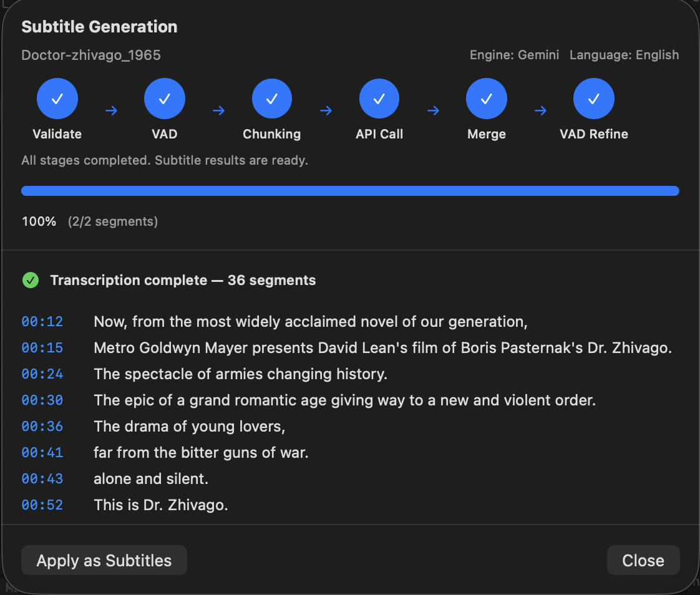Click the blue completed progress bar
Screen dimensions: 700x595
coord(351,191)
